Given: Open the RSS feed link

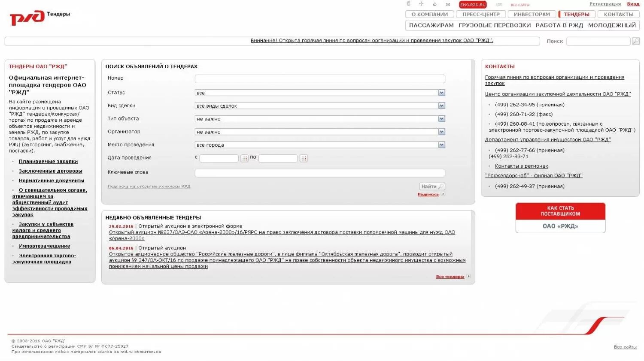Looking at the screenshot, I should tap(498, 5).
